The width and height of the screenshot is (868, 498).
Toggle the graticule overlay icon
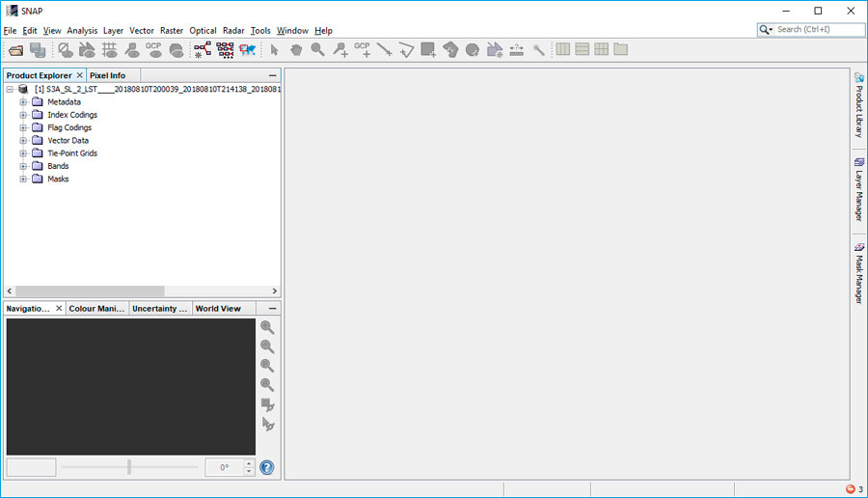tap(110, 50)
